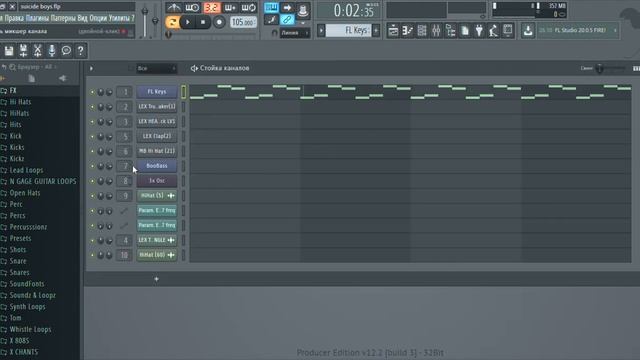The height and width of the screenshot is (360, 640).
Task: Click the audio editor scissors icon
Action: tap(38, 51)
